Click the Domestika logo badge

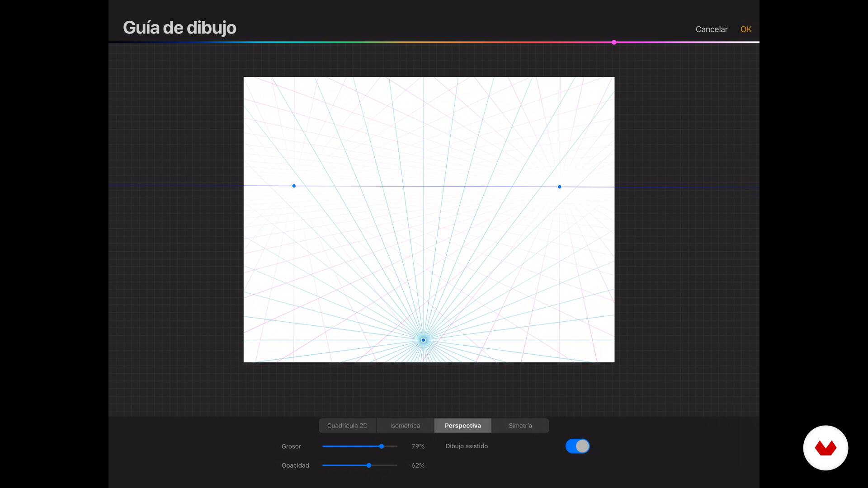[x=826, y=448]
